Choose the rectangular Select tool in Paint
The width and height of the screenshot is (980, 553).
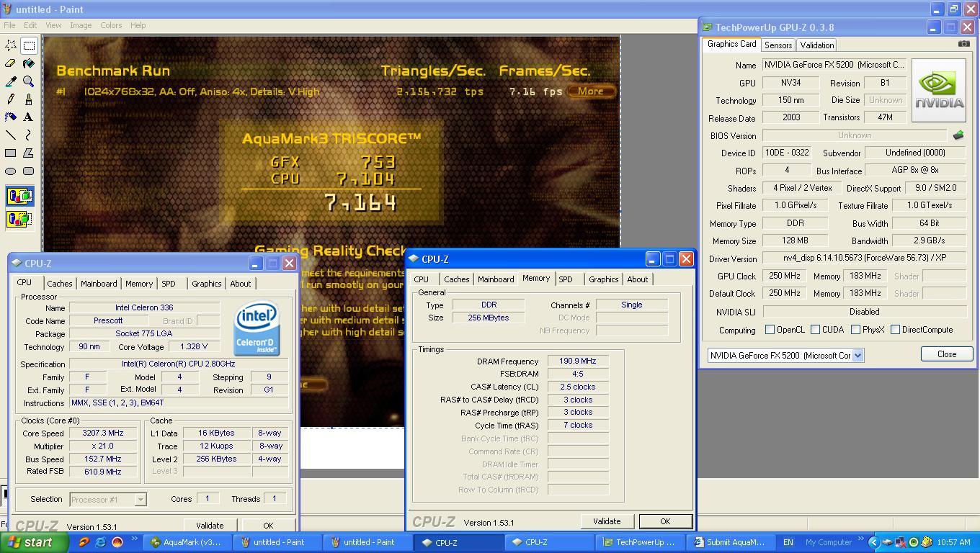click(x=29, y=45)
